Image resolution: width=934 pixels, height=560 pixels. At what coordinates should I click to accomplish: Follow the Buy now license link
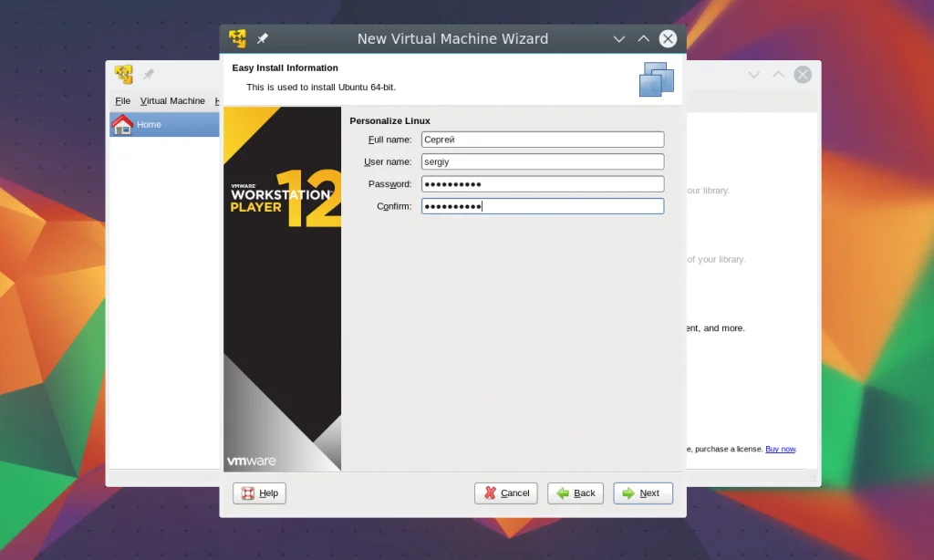780,449
